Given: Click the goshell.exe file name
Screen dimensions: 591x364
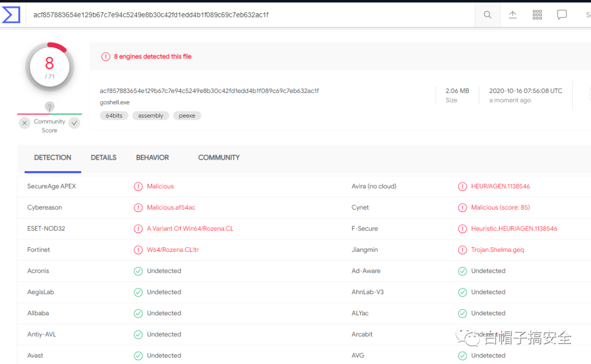Looking at the screenshot, I should click(x=114, y=102).
